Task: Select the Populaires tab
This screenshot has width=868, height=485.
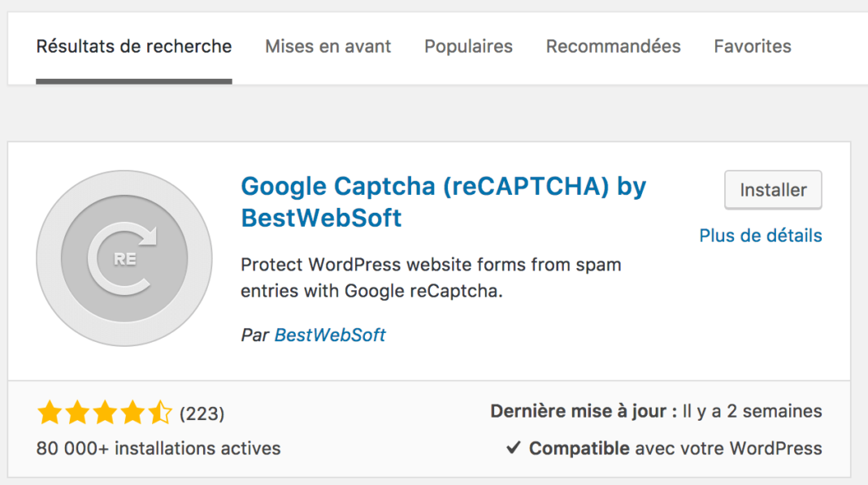Action: 468,46
